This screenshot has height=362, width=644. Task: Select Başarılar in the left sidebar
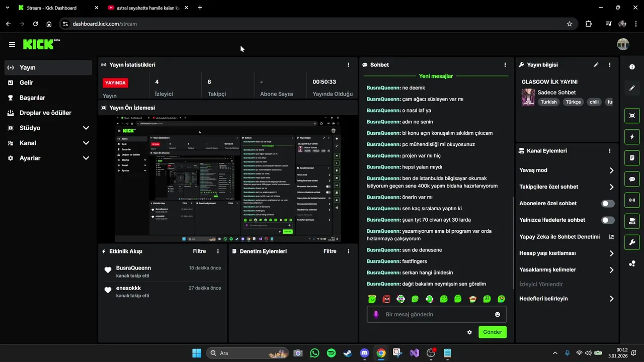point(48,98)
